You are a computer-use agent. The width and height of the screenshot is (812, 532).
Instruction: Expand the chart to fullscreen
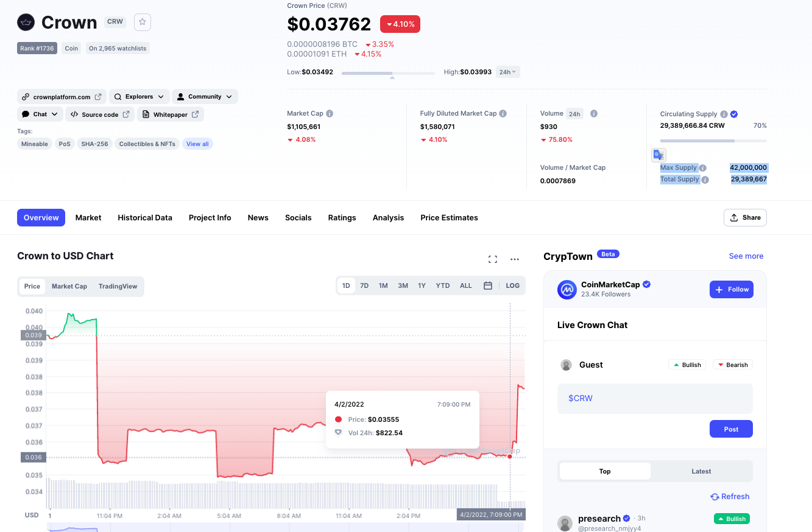493,259
